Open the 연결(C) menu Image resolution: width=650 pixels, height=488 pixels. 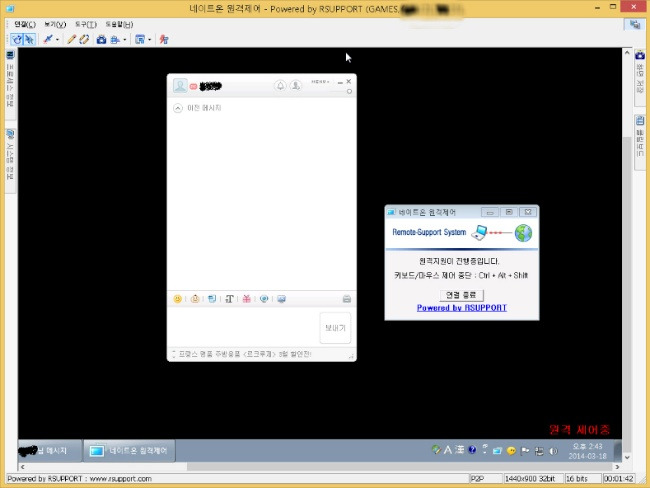pos(25,24)
